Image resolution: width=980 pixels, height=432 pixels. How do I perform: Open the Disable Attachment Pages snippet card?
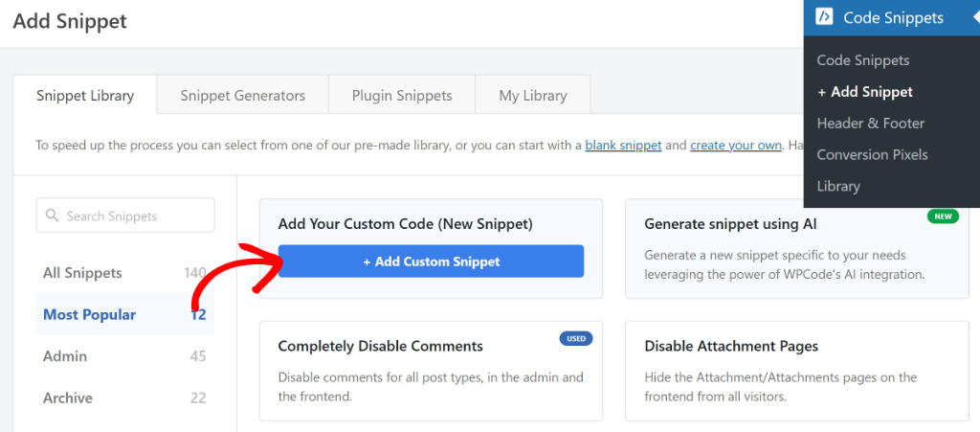[797, 371]
